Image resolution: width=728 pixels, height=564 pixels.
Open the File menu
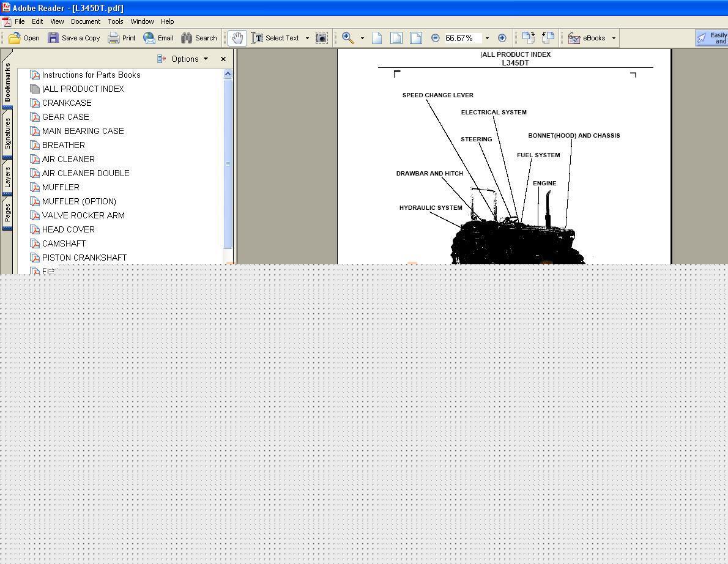20,21
